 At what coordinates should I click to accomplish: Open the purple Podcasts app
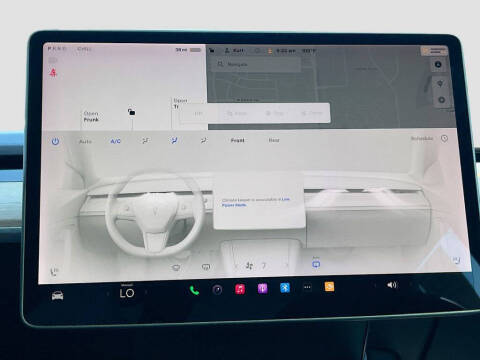[x=262, y=288]
